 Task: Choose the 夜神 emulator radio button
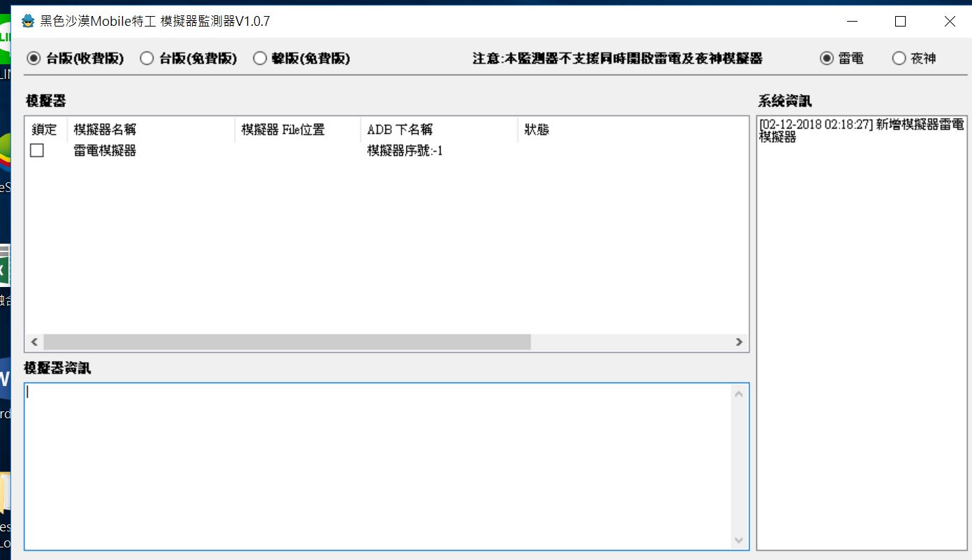[x=914, y=59]
